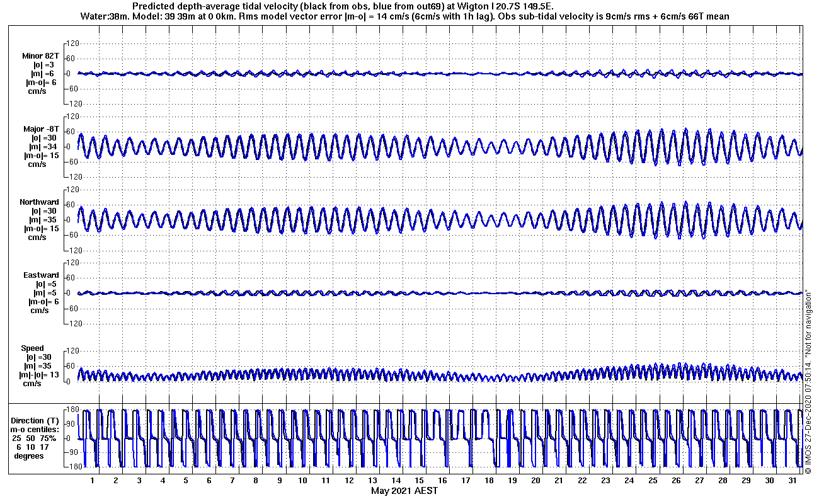Click the top '180' tick of Direction panel
The width and height of the screenshot is (819, 504).
72,410
